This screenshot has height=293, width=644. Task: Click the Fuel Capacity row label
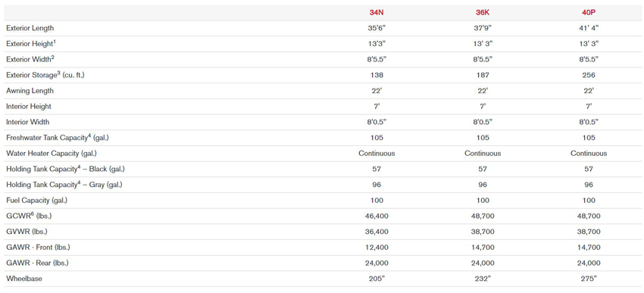[x=36, y=201]
